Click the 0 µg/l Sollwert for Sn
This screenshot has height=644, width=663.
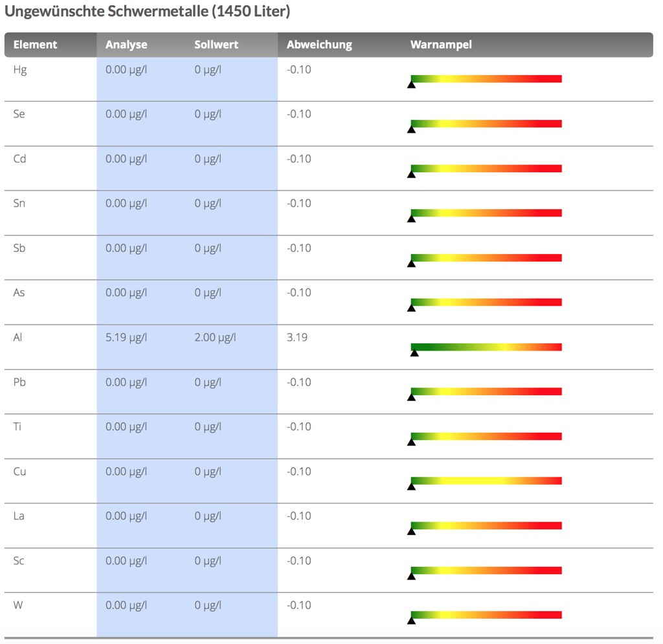pos(208,204)
